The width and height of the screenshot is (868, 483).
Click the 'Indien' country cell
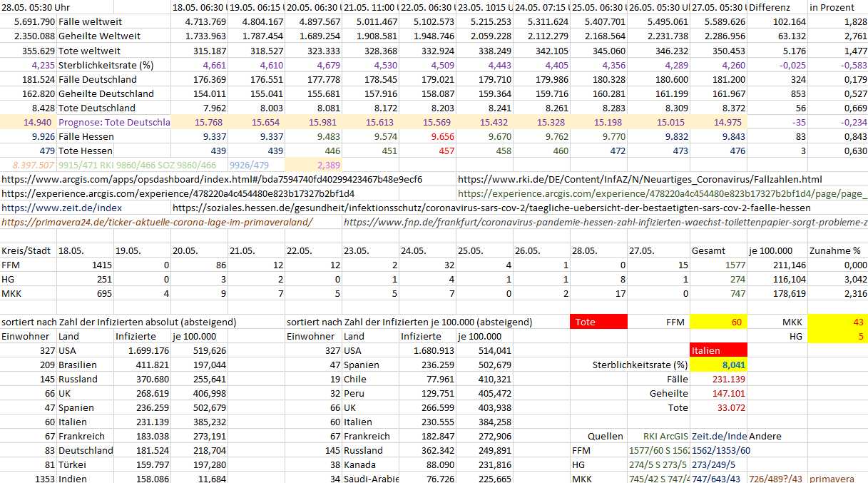[x=85, y=479]
